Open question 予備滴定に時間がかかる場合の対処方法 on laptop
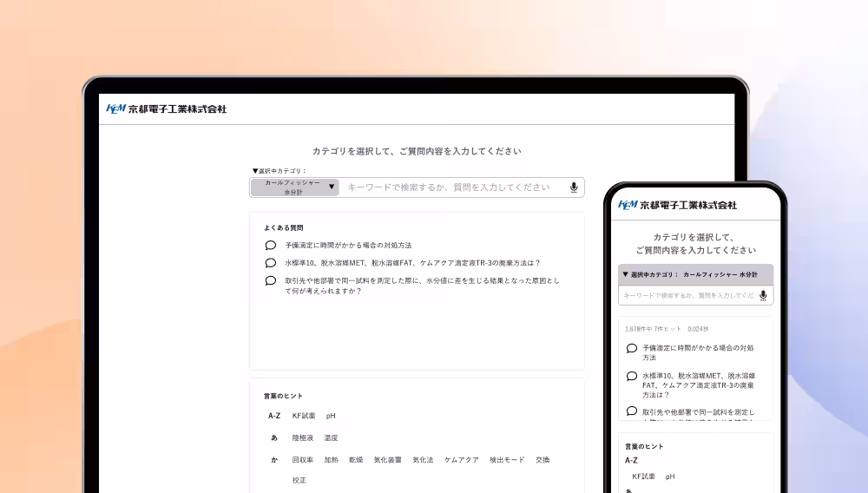868x493 pixels. coord(348,245)
